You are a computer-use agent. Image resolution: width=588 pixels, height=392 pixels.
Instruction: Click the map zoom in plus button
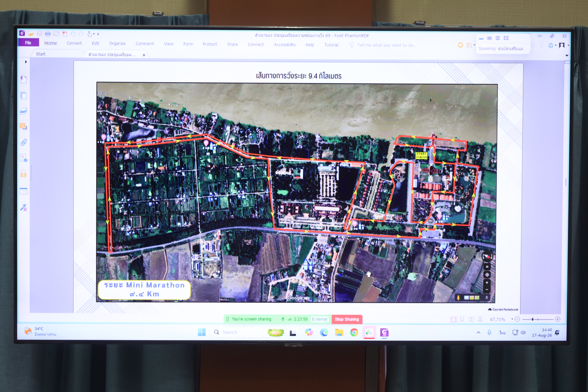coord(487,283)
